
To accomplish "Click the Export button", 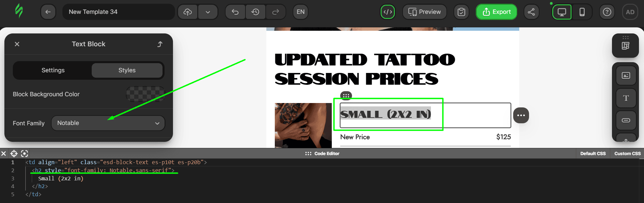I will pos(496,12).
